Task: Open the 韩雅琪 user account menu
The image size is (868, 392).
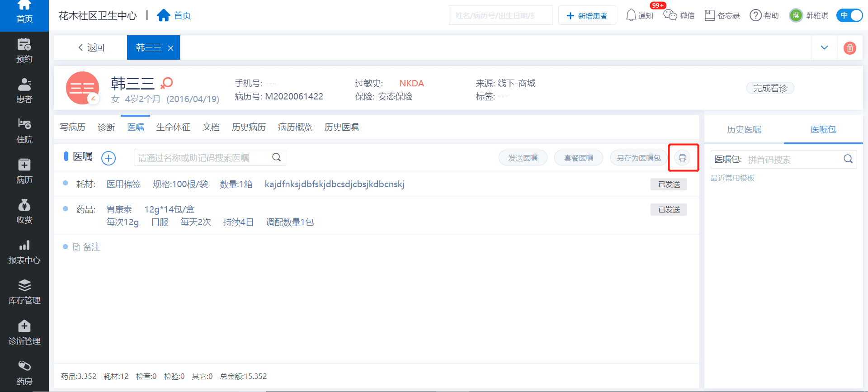Action: point(809,15)
